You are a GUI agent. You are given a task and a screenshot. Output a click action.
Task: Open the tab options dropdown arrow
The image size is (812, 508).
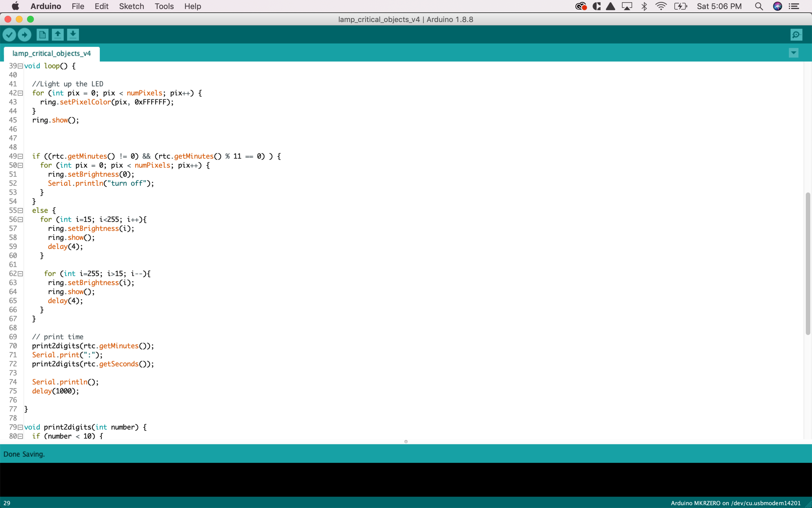[x=793, y=53]
